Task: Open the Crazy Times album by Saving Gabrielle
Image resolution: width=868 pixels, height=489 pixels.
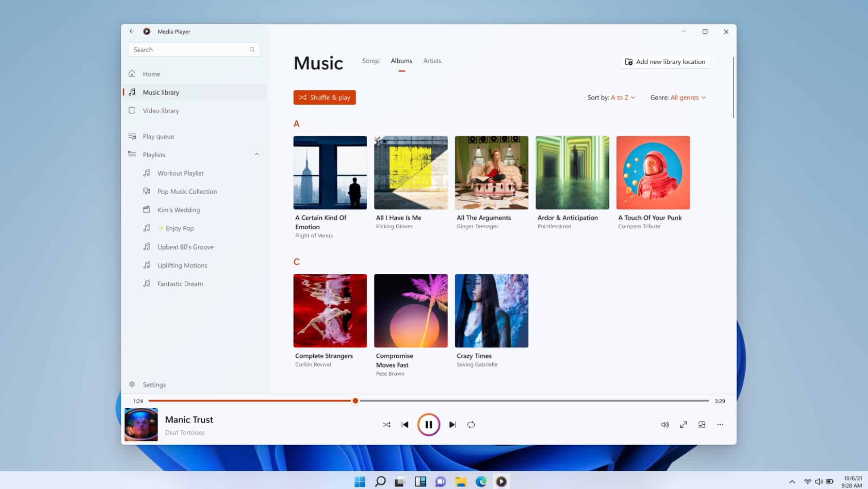Action: tap(491, 310)
